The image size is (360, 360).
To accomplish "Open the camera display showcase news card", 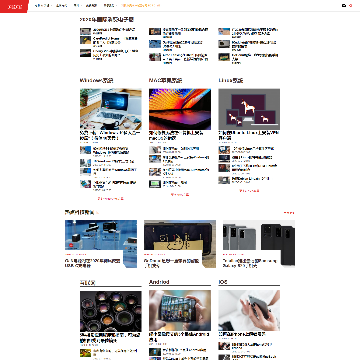I will [101, 244].
